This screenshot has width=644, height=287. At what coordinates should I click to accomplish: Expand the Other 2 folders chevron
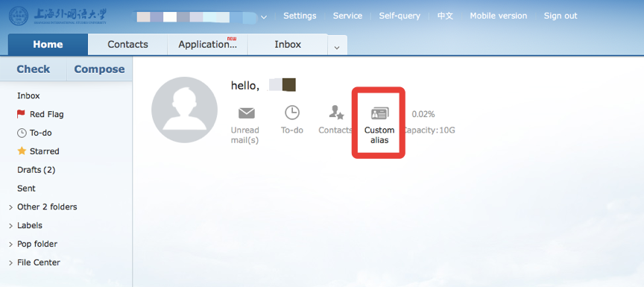(x=10, y=207)
